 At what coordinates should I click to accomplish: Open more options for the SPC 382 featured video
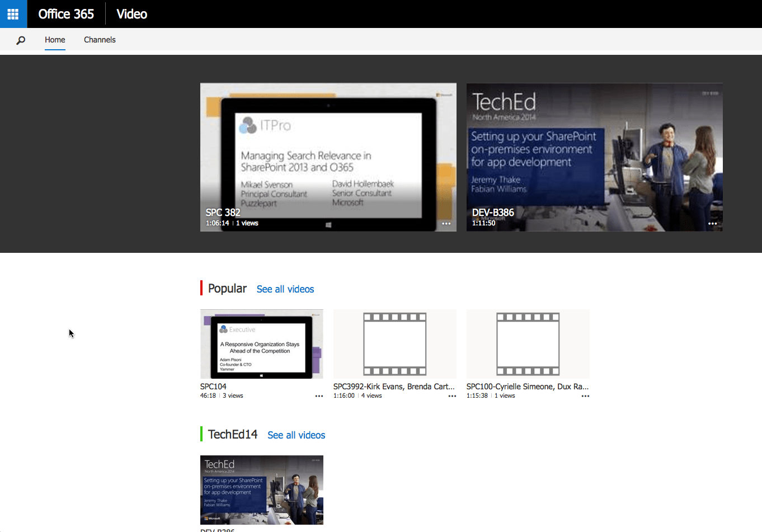[446, 223]
